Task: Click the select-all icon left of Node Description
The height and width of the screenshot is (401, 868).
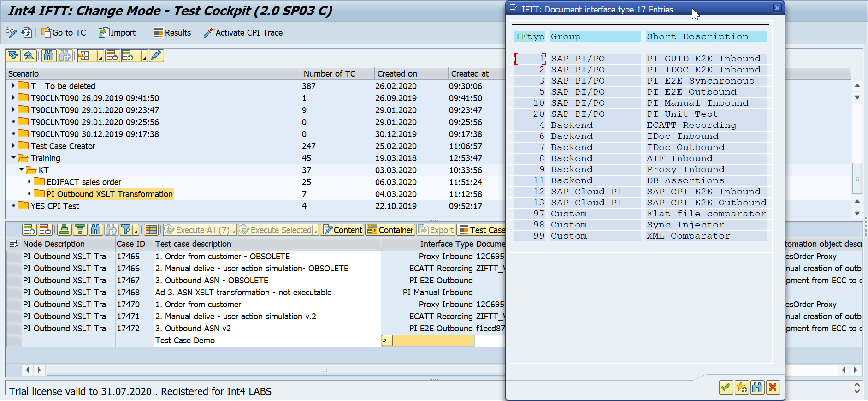Action: point(13,244)
